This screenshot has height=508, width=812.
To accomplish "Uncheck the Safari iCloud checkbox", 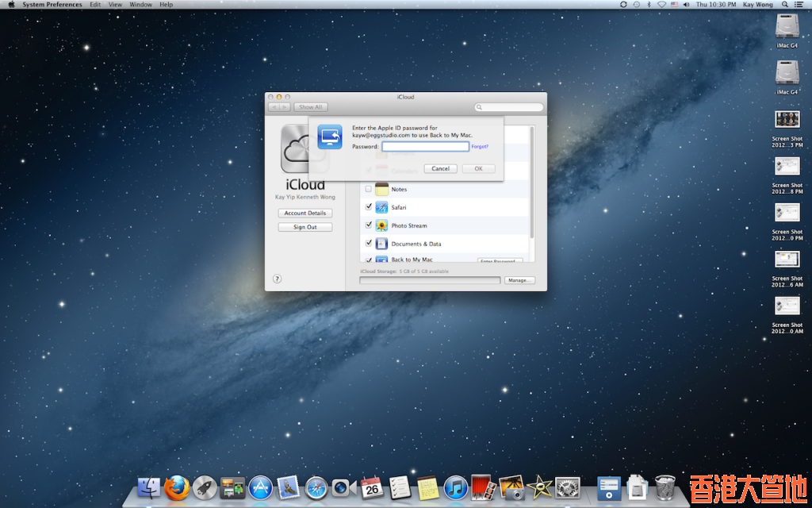I will [x=368, y=207].
